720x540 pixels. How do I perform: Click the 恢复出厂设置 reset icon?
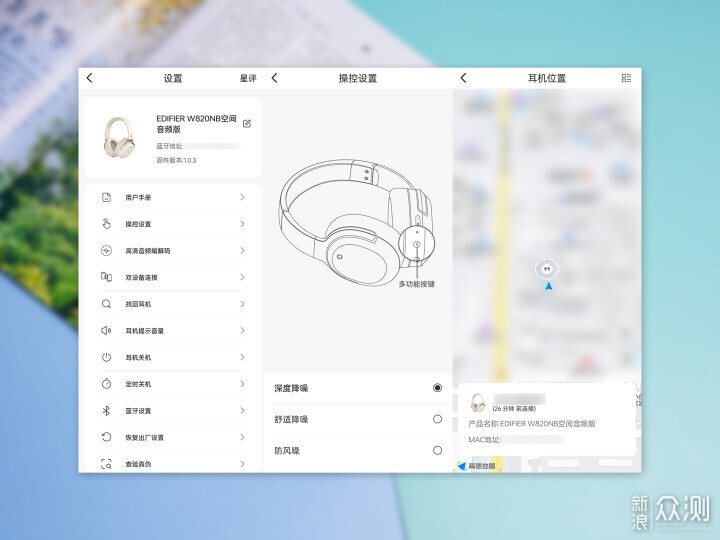coord(106,437)
